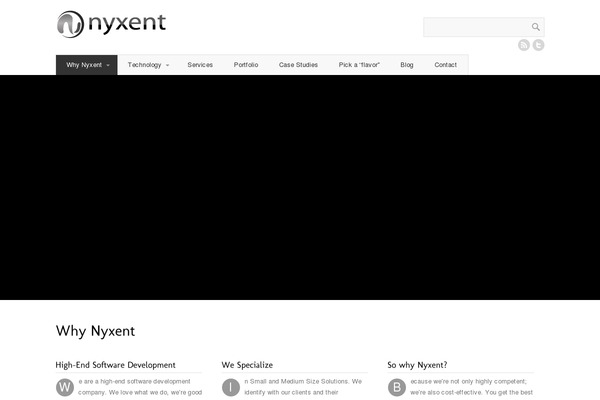600x400 pixels.
Task: Visit the Blog page
Action: tap(407, 65)
